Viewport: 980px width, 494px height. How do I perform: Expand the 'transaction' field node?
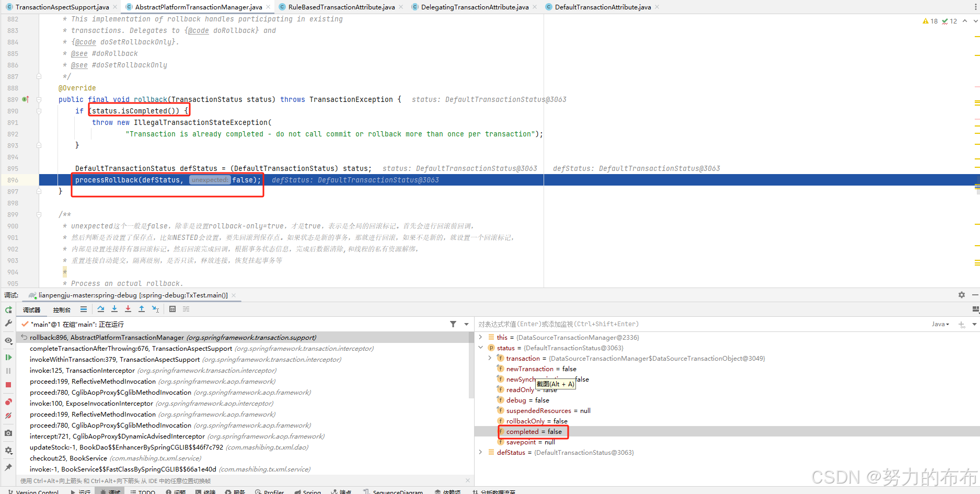[x=490, y=358]
